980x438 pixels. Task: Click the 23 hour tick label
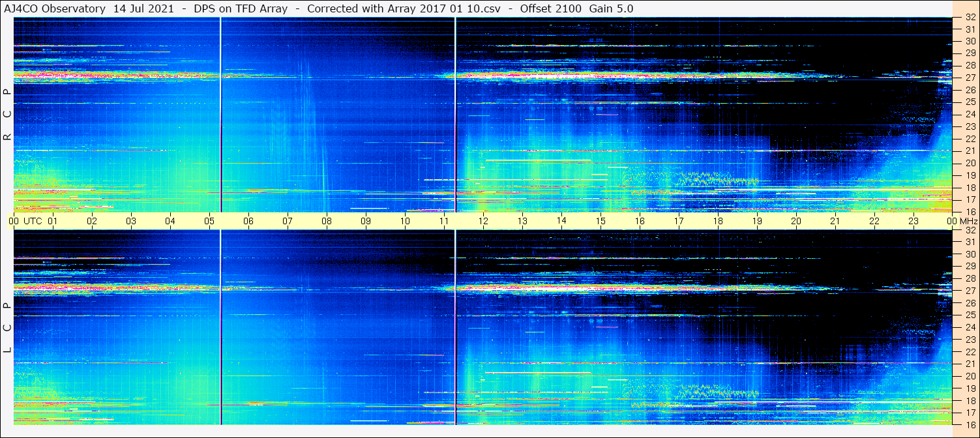[913, 221]
